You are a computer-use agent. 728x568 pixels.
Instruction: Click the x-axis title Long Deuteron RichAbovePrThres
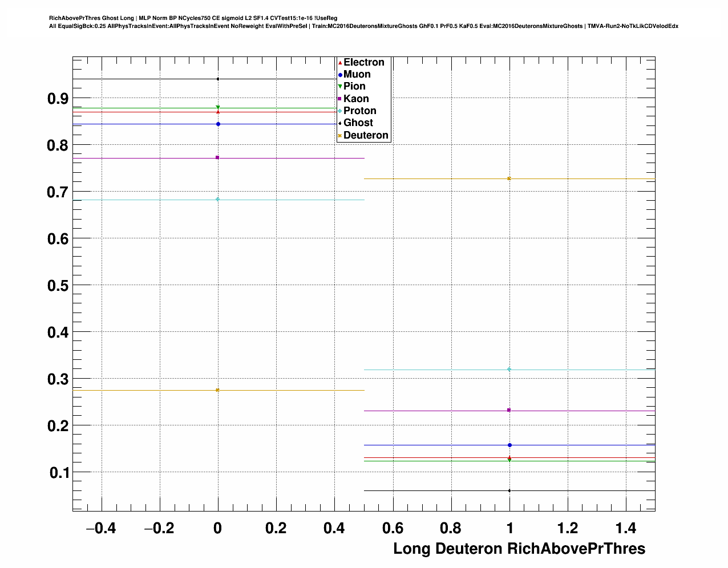(519, 549)
